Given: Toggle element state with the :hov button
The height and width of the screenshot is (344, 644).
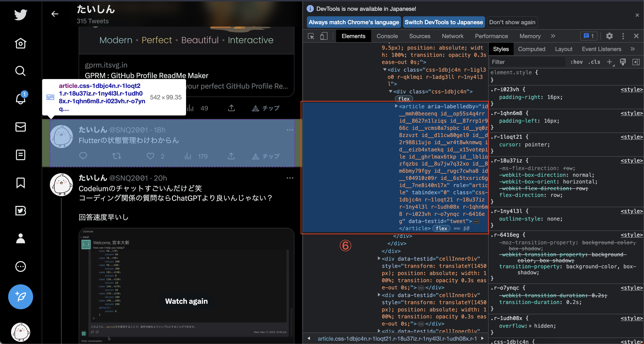Looking at the screenshot, I should pyautogui.click(x=577, y=62).
